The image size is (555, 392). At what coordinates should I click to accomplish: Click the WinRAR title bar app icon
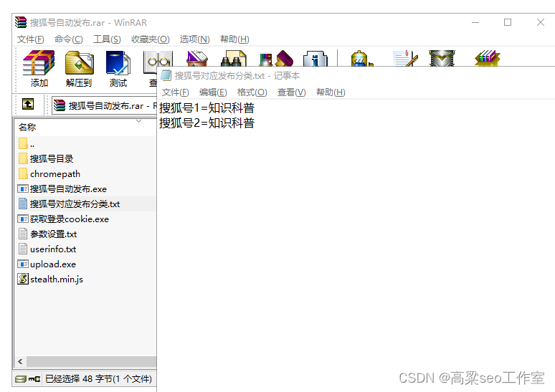pos(21,22)
